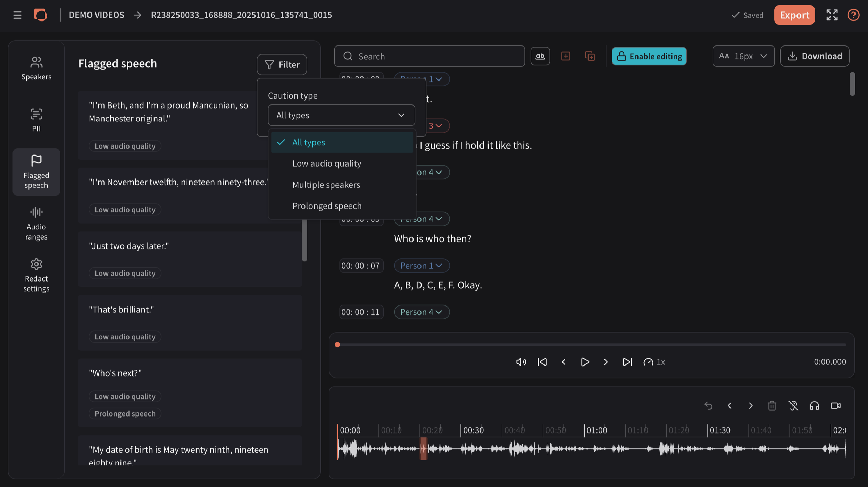Click the volume speaker icon
The image size is (868, 487).
[x=521, y=362]
